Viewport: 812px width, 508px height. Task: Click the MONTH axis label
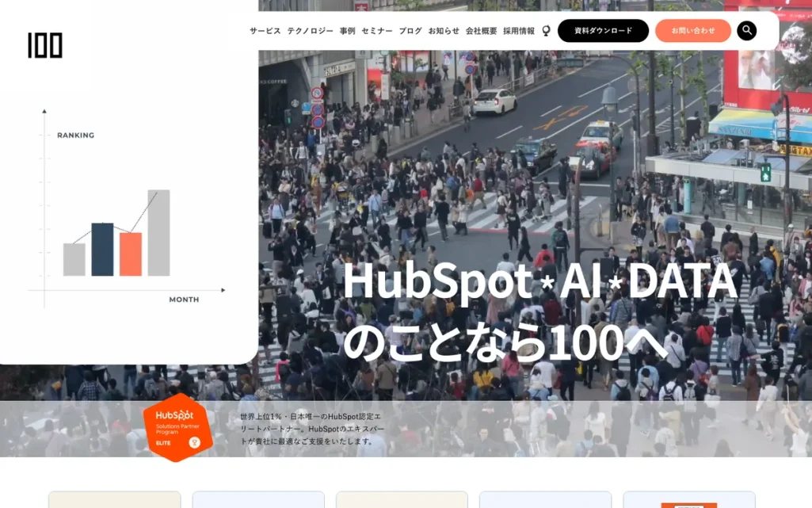[x=184, y=300]
